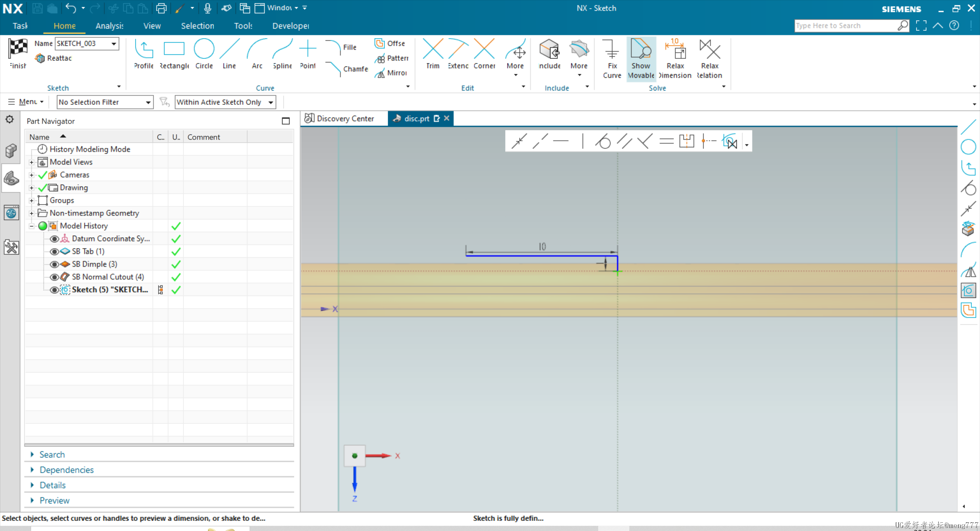Click the Type Here to Search field

coord(846,26)
